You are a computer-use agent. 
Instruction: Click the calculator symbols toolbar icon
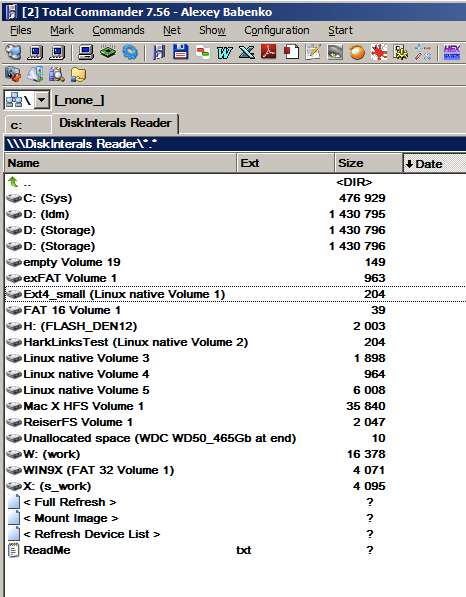[x=423, y=52]
